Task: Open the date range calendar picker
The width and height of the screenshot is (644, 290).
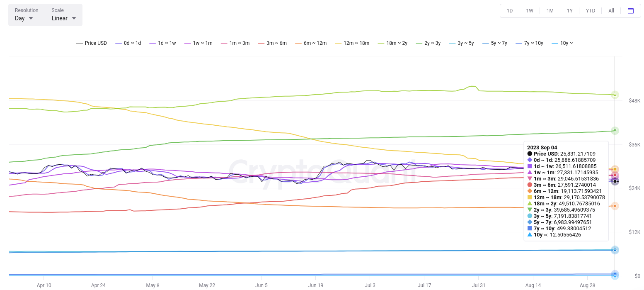Action: pos(631,10)
